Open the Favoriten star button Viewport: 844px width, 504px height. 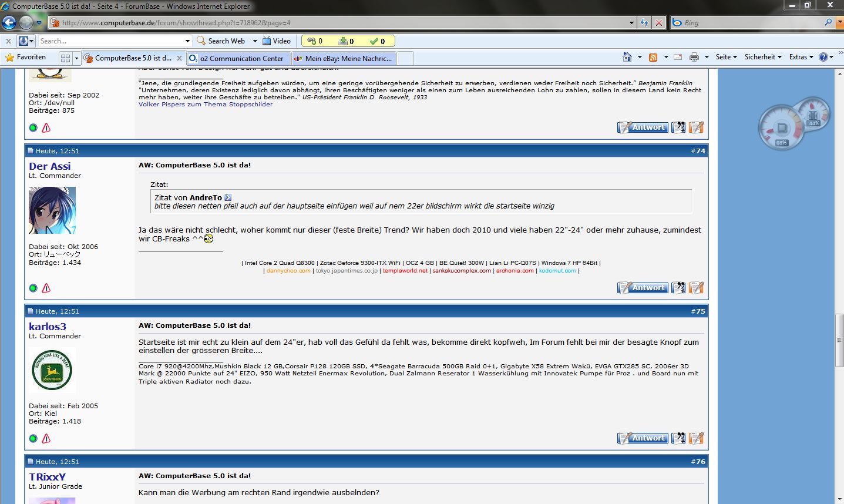[25, 58]
